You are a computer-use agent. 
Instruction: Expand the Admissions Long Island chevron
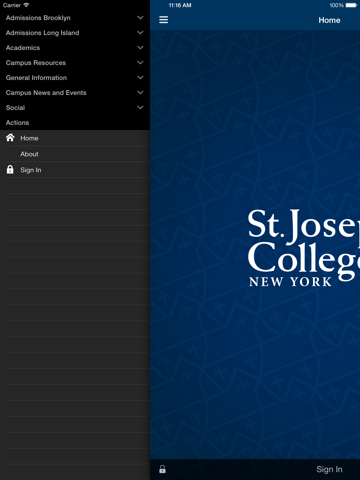pyautogui.click(x=140, y=33)
